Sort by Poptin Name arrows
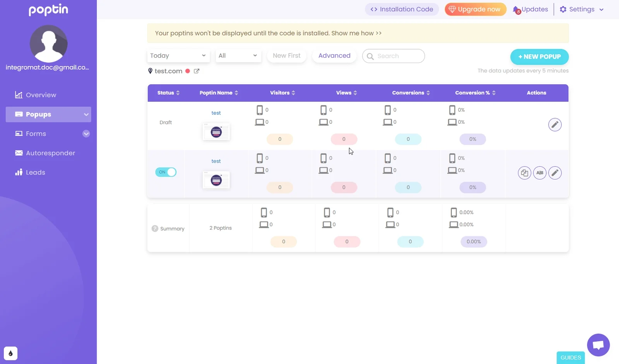The height and width of the screenshot is (364, 619). (x=236, y=93)
